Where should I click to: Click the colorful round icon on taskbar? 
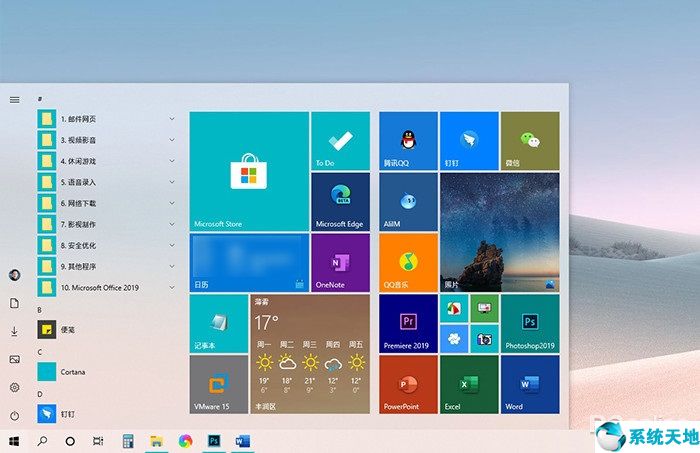(185, 441)
